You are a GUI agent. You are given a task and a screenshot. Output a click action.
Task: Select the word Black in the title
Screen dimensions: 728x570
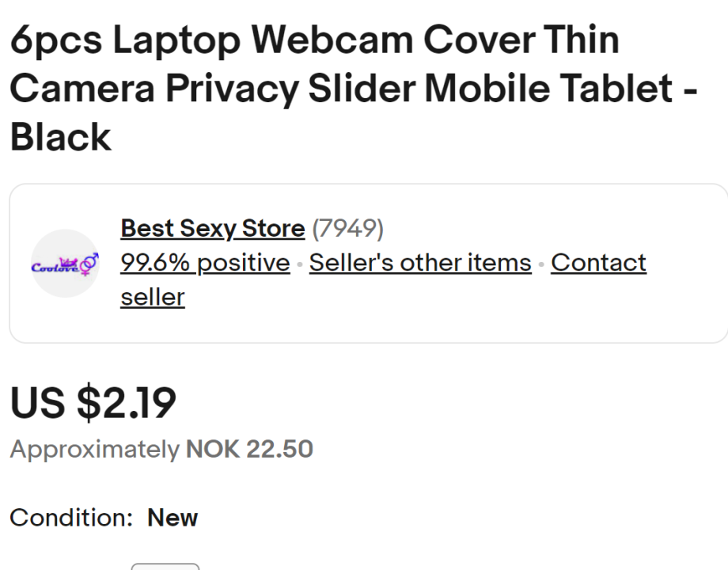click(59, 137)
